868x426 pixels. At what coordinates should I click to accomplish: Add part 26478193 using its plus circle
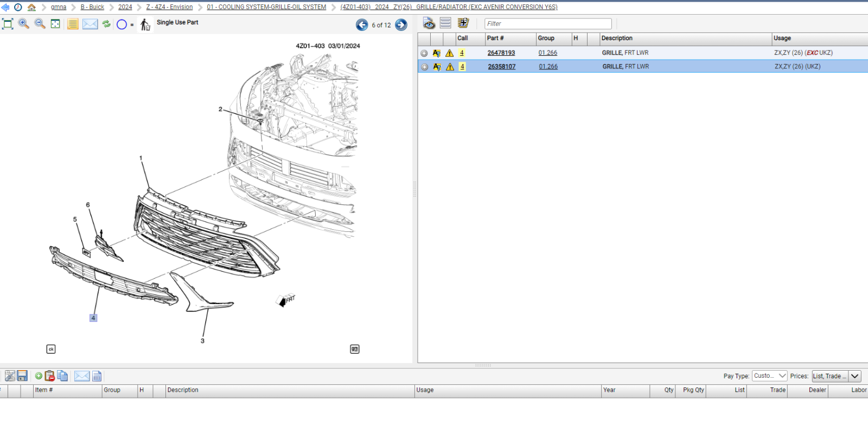[424, 53]
